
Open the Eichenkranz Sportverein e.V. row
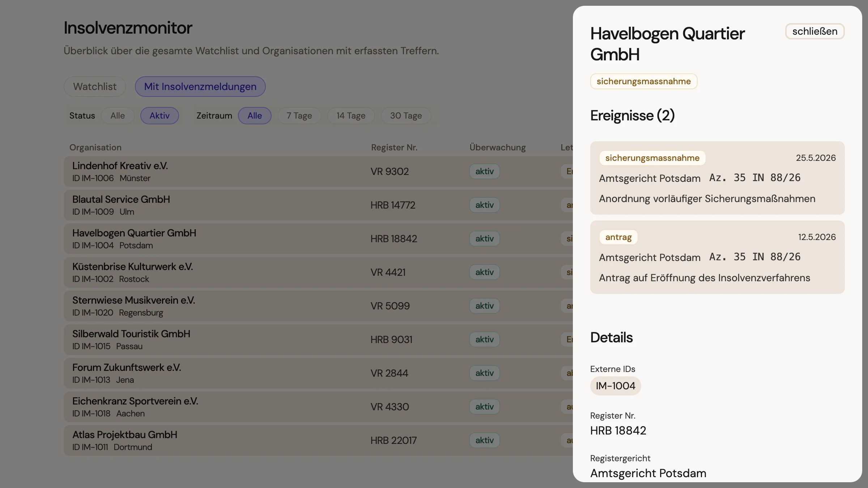click(x=318, y=407)
